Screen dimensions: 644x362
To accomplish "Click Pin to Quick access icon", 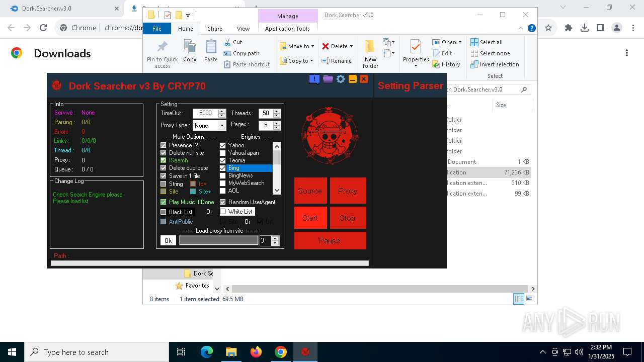I will pyautogui.click(x=162, y=54).
